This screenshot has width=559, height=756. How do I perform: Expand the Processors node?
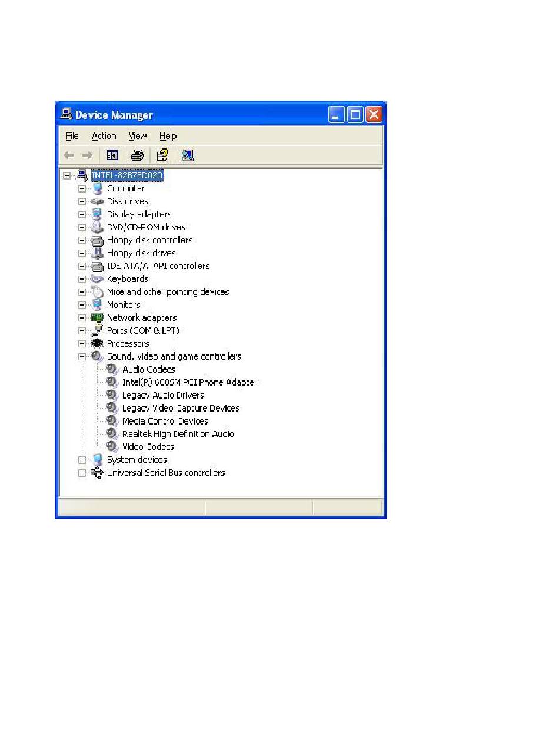click(82, 344)
